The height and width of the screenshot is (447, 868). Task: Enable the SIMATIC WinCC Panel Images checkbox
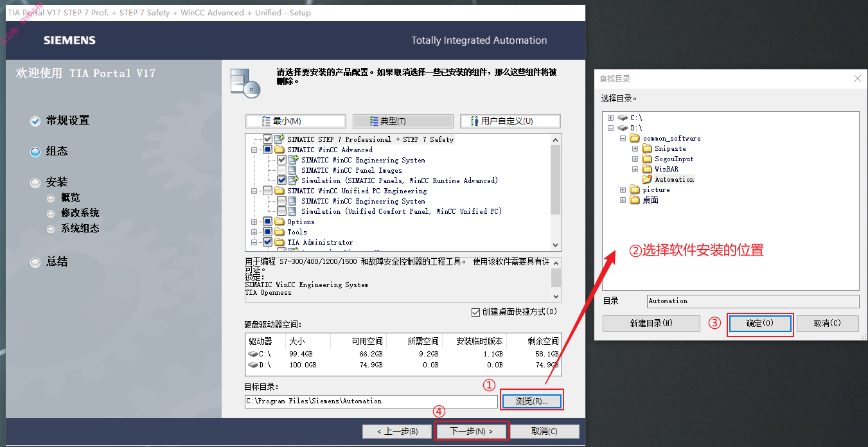(281, 170)
